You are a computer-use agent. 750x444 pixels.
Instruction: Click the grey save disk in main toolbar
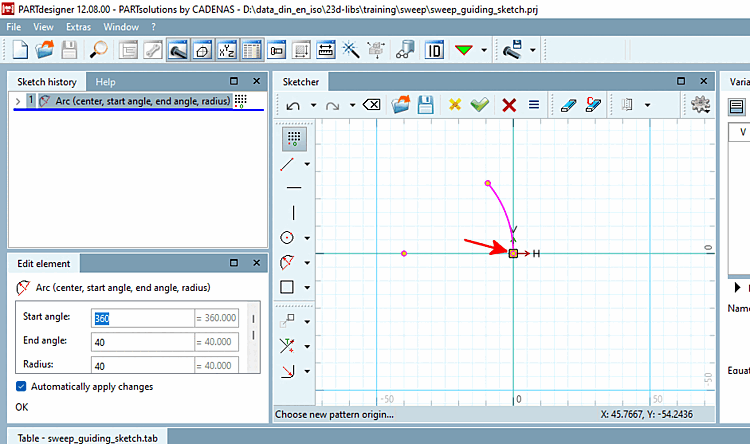pos(69,50)
